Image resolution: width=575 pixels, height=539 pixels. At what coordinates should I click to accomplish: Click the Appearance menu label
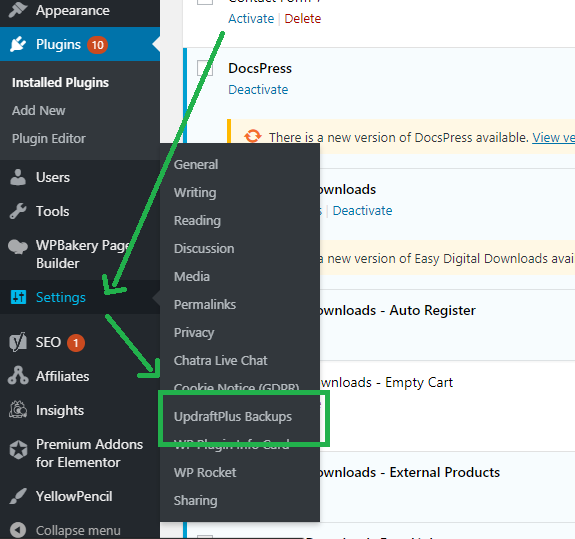[73, 10]
